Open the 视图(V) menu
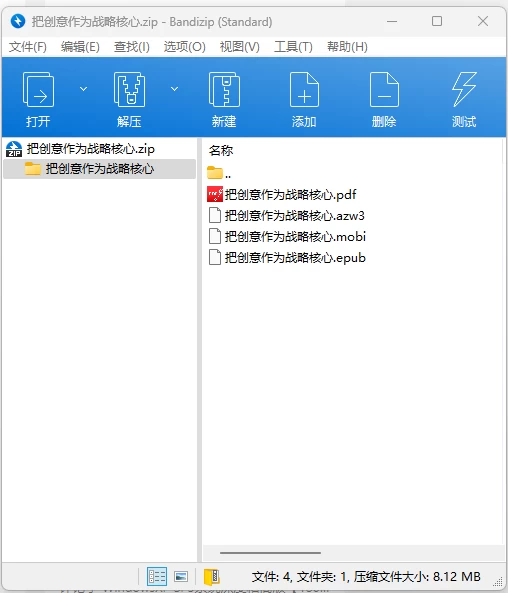The image size is (508, 593). pyautogui.click(x=239, y=47)
